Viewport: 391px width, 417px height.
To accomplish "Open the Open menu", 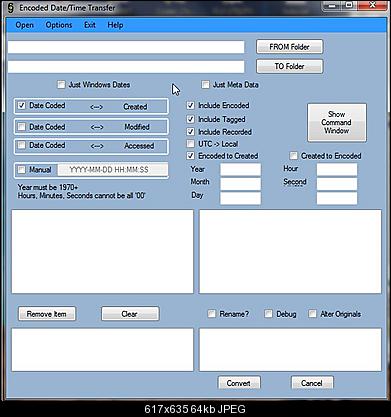I will tap(25, 25).
